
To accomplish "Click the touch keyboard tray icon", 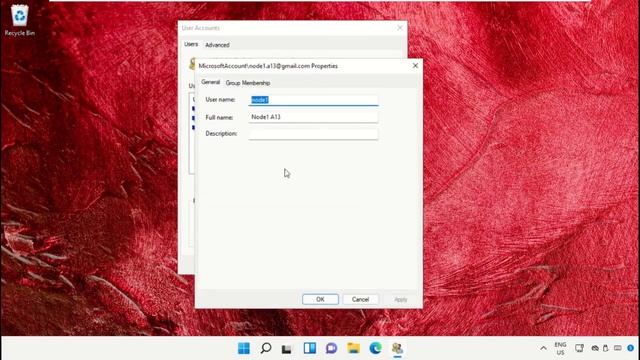I will pyautogui.click(x=618, y=348).
